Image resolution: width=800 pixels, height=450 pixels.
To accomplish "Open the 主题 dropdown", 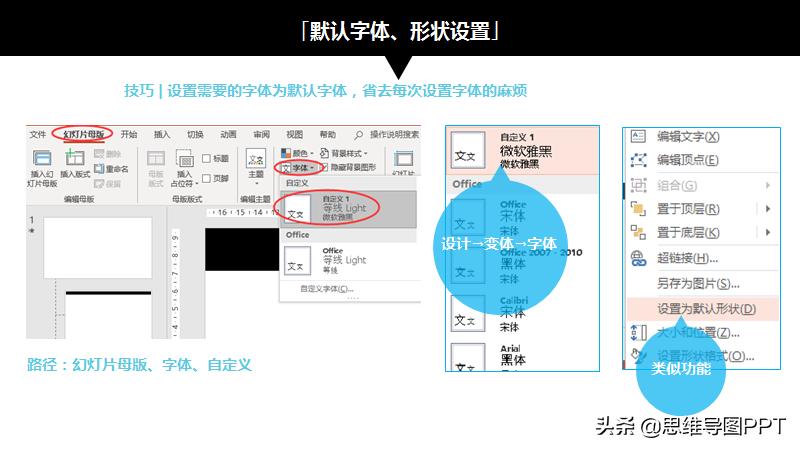I will point(256,167).
